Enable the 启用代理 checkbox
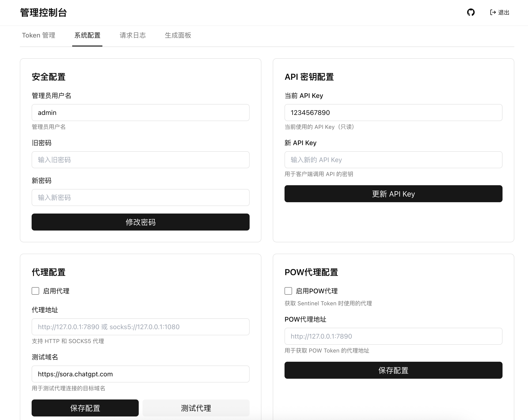The image size is (528, 420). 36,291
